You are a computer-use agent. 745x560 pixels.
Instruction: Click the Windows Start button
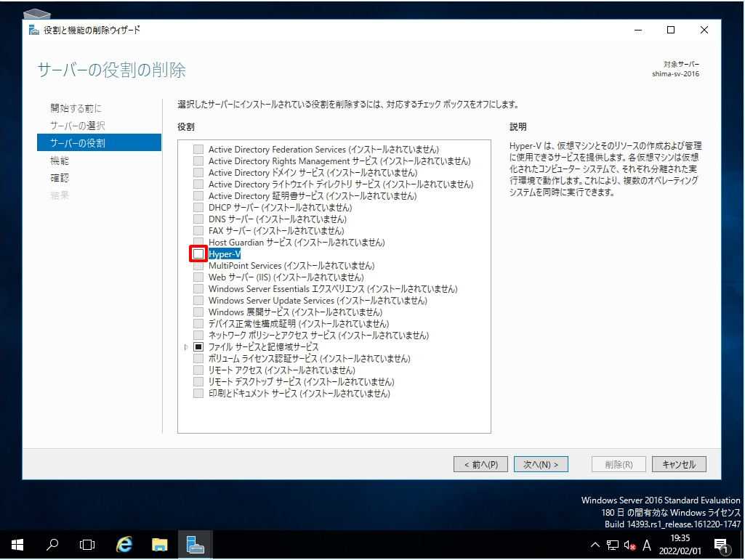(17, 545)
